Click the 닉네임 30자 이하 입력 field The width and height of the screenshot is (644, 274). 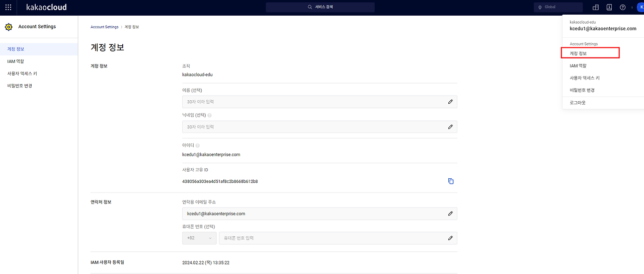[319, 127]
